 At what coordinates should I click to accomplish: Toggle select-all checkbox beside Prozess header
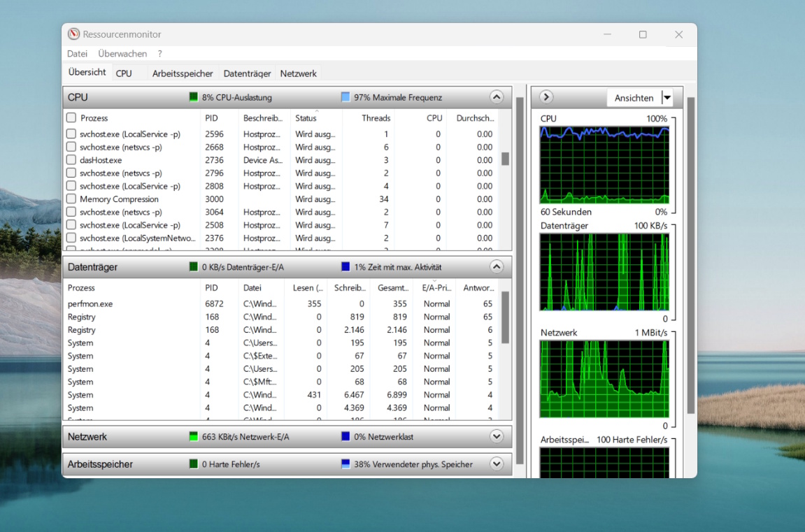(x=71, y=118)
